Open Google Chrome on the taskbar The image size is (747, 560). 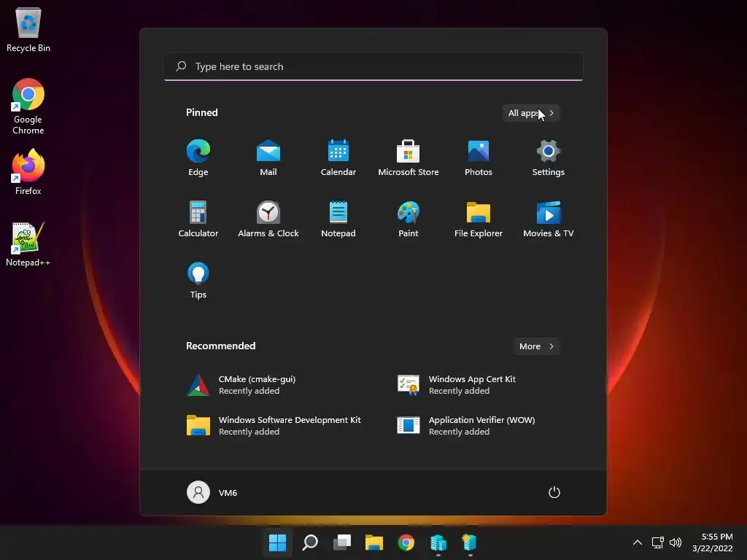[406, 542]
